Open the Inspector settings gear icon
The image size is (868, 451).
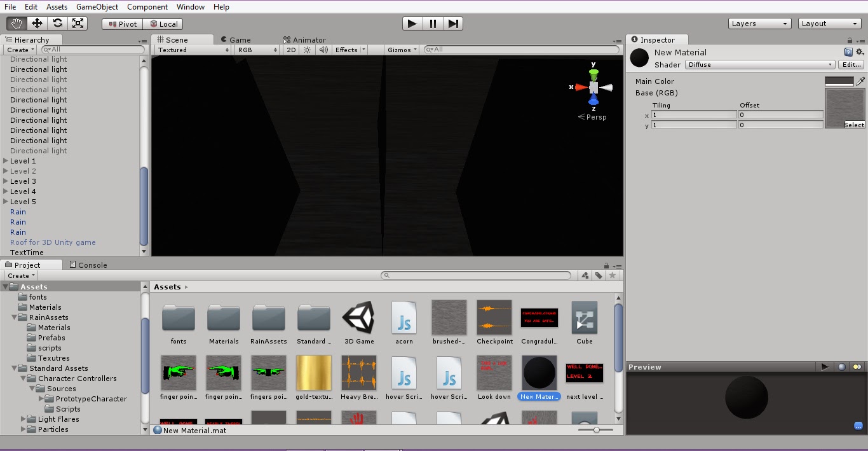860,52
